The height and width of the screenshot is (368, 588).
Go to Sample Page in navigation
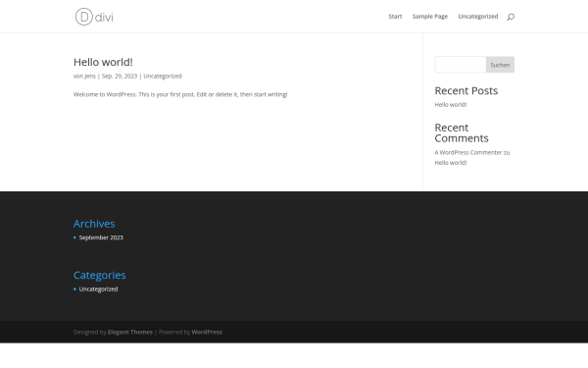coord(430,17)
